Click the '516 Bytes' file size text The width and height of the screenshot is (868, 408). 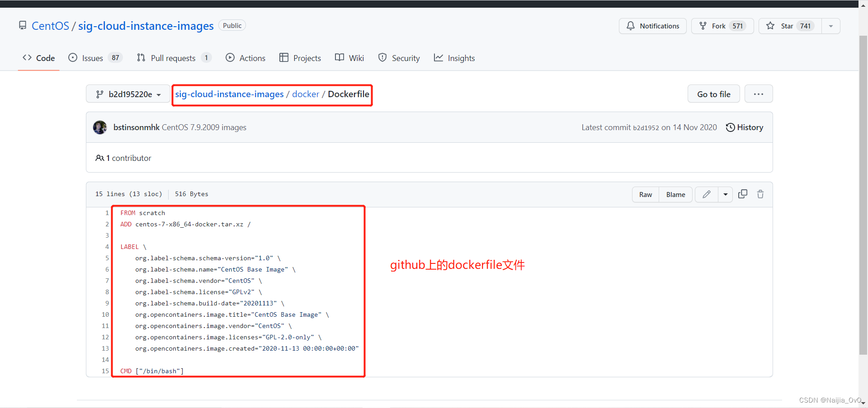click(192, 194)
